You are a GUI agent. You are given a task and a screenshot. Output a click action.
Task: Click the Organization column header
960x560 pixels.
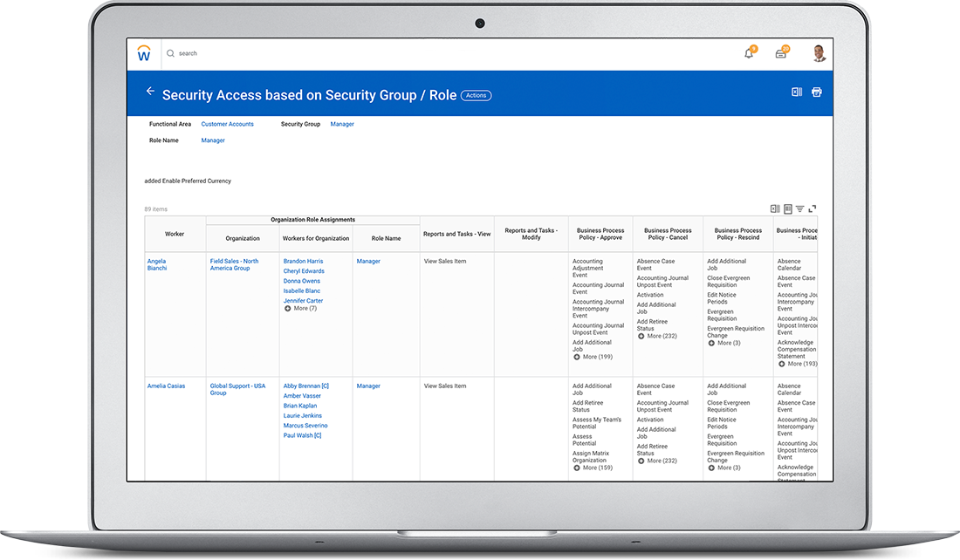[243, 239]
